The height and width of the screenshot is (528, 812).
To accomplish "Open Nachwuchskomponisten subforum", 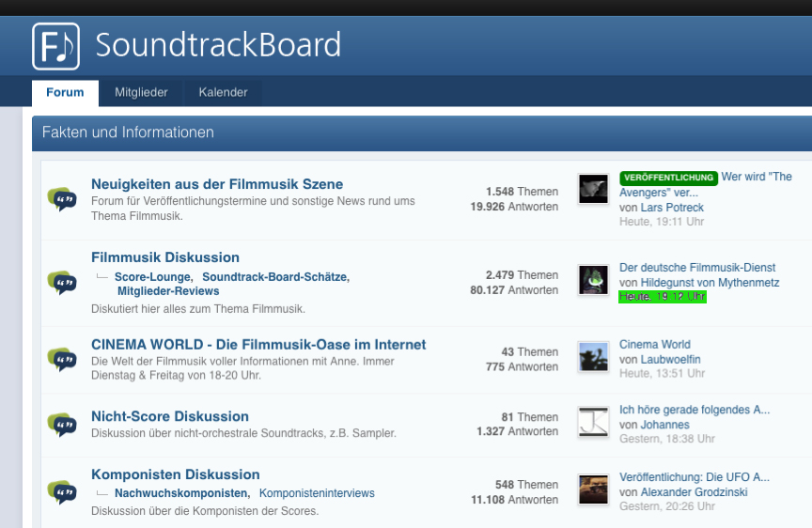I will [x=181, y=493].
